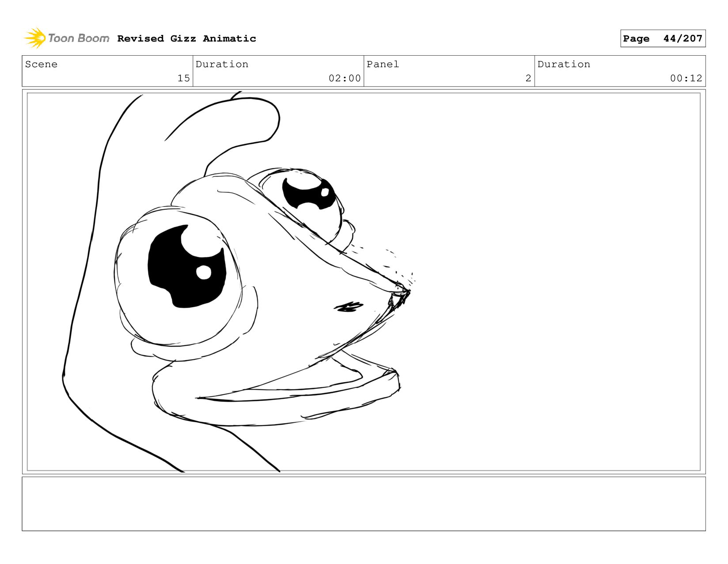The height and width of the screenshot is (564, 728).
Task: Click the panel duration value '00:12'
Action: pos(686,78)
